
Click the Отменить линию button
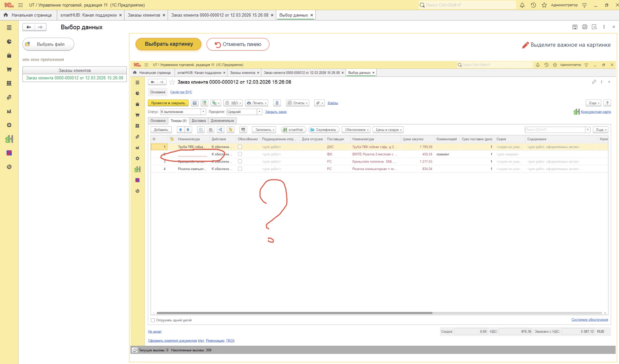pos(238,44)
